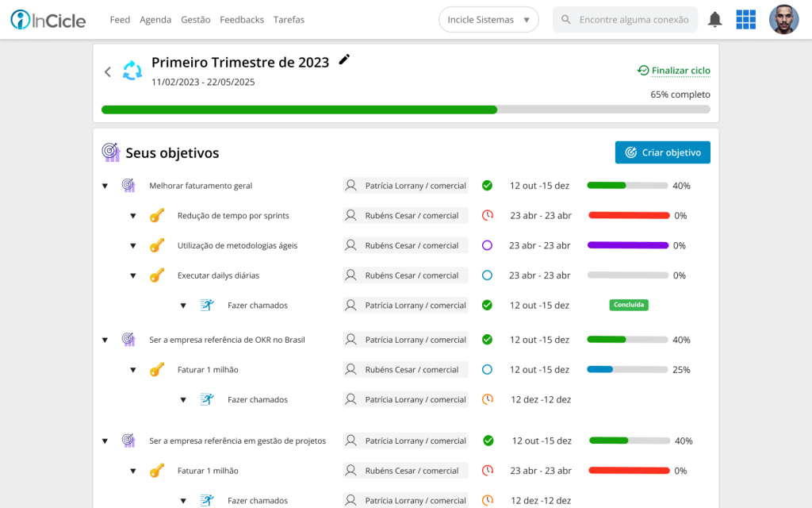The height and width of the screenshot is (508, 812).
Task: Open the Incicle Sistemas dropdown
Action: tap(488, 19)
